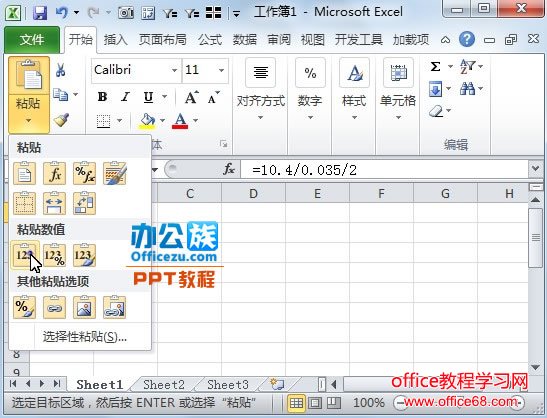Choose Paste Link option
547x418 pixels.
(x=54, y=307)
